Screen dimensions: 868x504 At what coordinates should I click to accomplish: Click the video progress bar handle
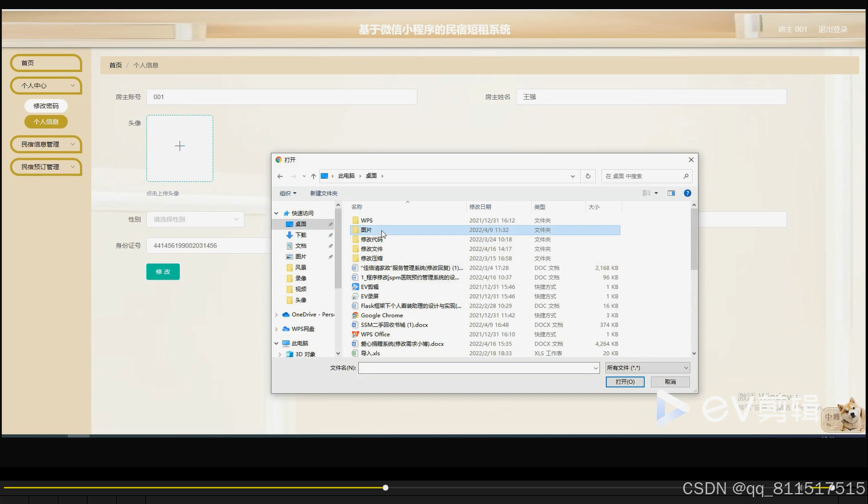[385, 488]
